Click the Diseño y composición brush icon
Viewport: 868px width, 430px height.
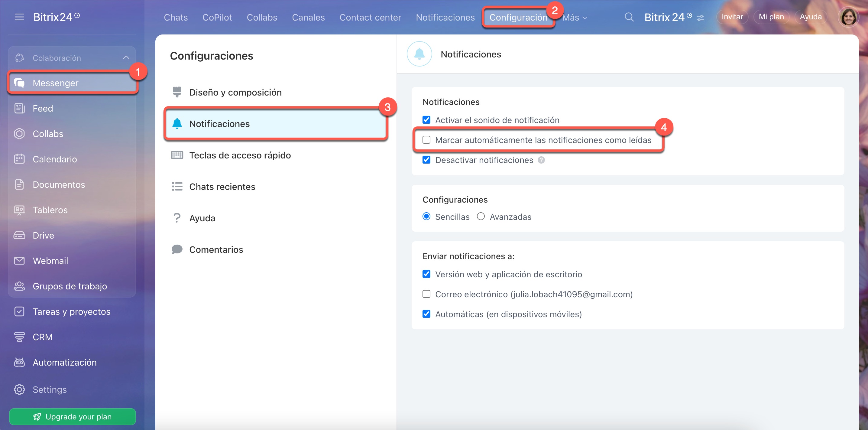[177, 92]
